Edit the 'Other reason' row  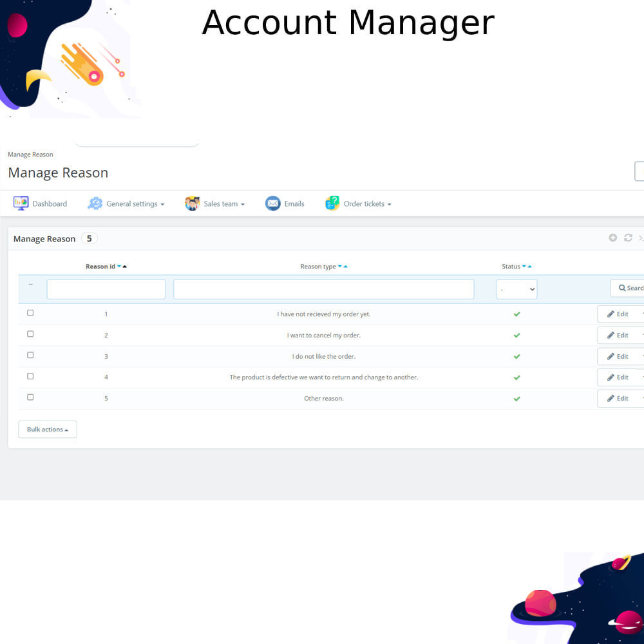point(618,399)
